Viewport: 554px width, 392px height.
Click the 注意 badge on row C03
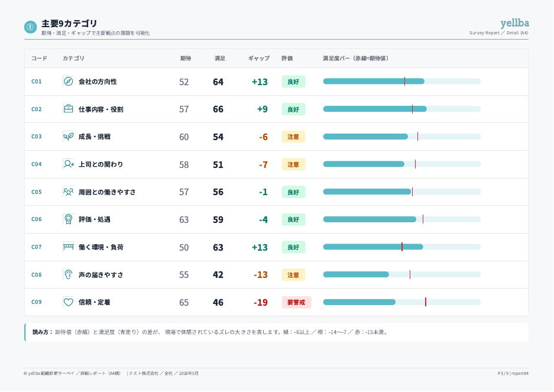point(293,137)
